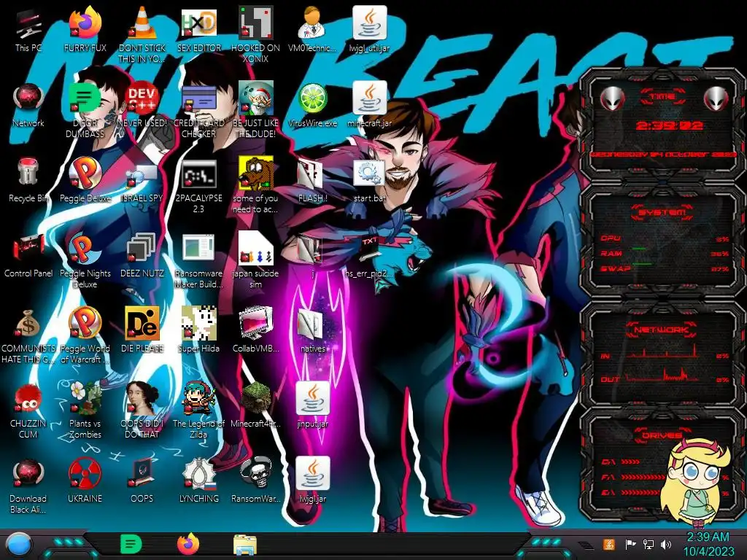747x560 pixels.
Task: Open Firefox from the taskbar
Action: coord(188,544)
